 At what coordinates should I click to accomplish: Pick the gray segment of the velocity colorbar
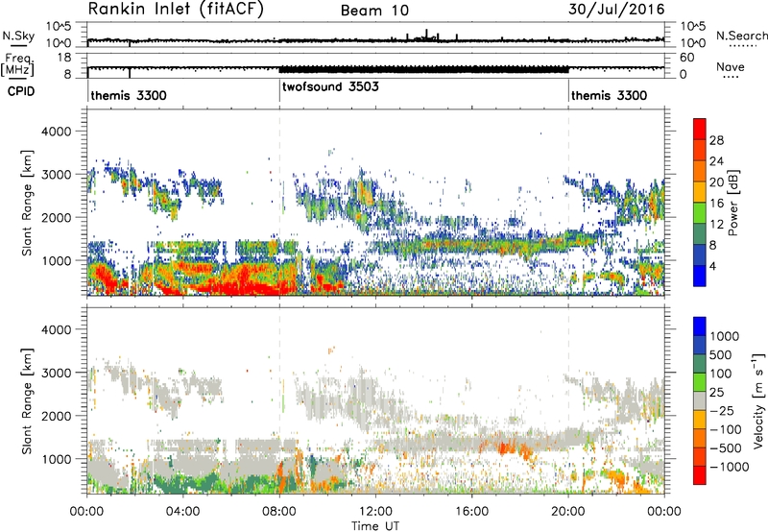700,401
